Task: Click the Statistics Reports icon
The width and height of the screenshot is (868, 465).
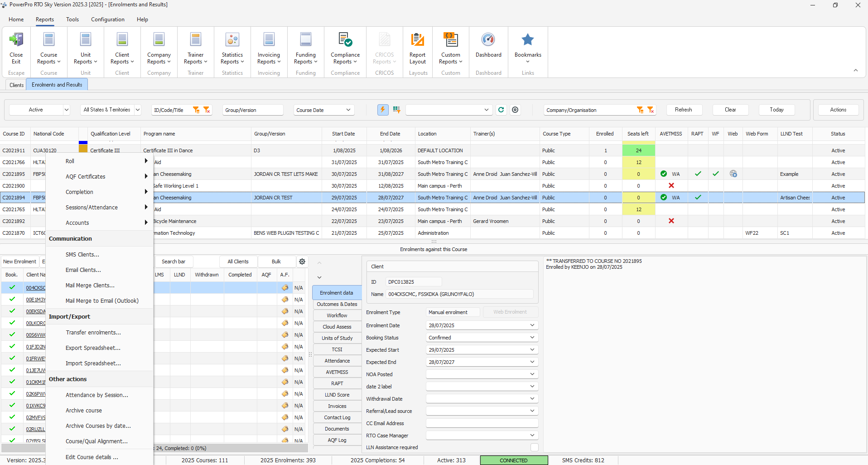Action: click(232, 40)
